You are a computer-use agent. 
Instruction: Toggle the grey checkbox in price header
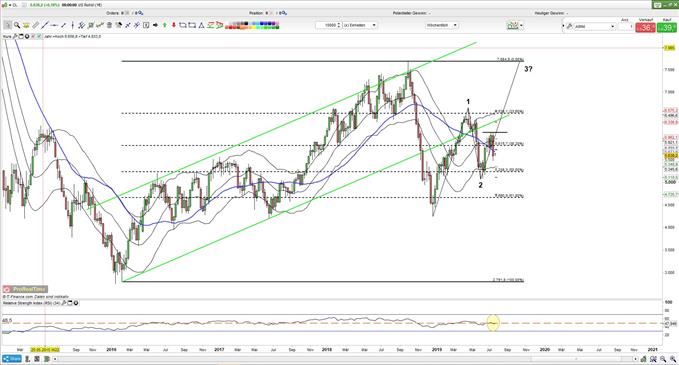point(33,36)
